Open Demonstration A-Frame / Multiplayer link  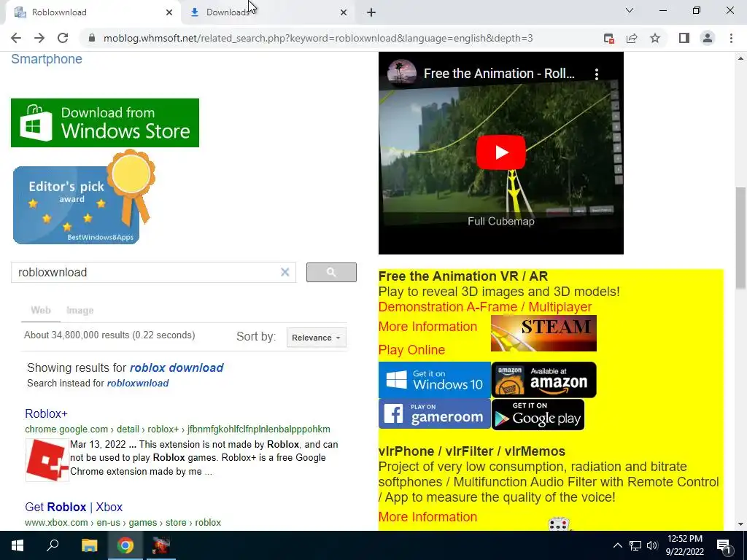[x=485, y=307]
